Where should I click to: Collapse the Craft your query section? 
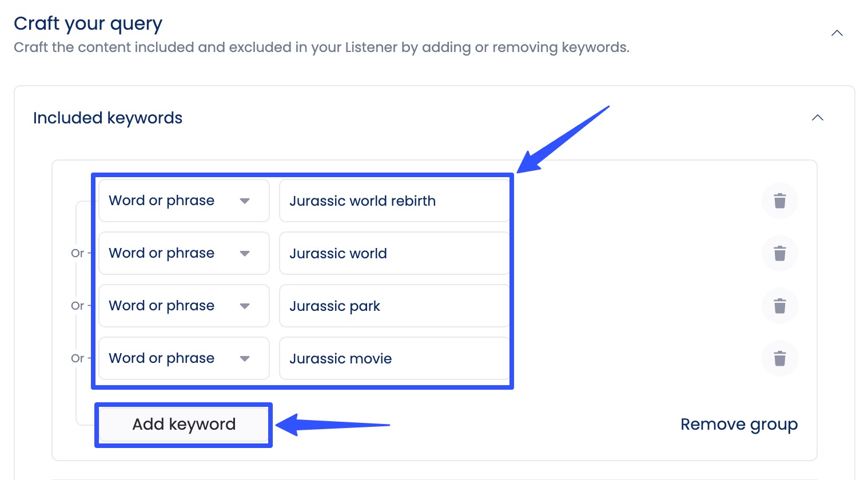pyautogui.click(x=837, y=33)
